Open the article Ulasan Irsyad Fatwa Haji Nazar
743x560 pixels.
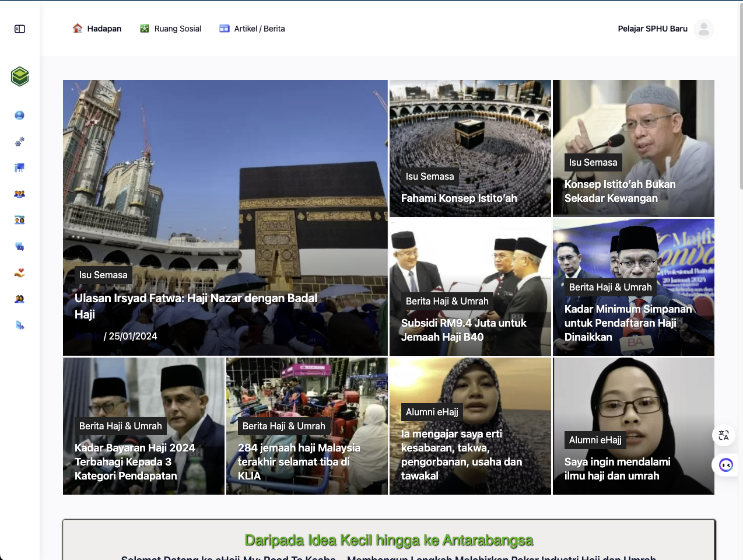(196, 306)
